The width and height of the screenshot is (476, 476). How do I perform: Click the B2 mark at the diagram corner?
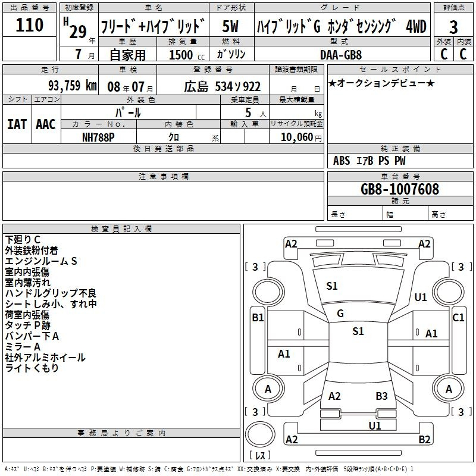(x=424, y=440)
